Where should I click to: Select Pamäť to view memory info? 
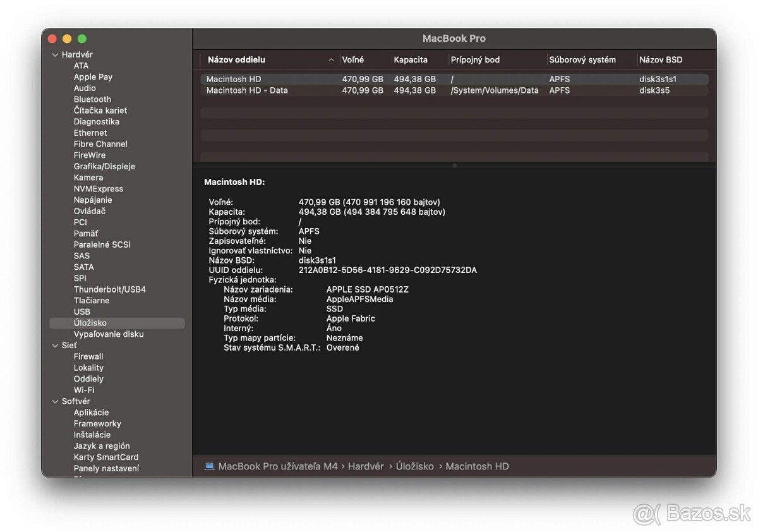click(86, 233)
